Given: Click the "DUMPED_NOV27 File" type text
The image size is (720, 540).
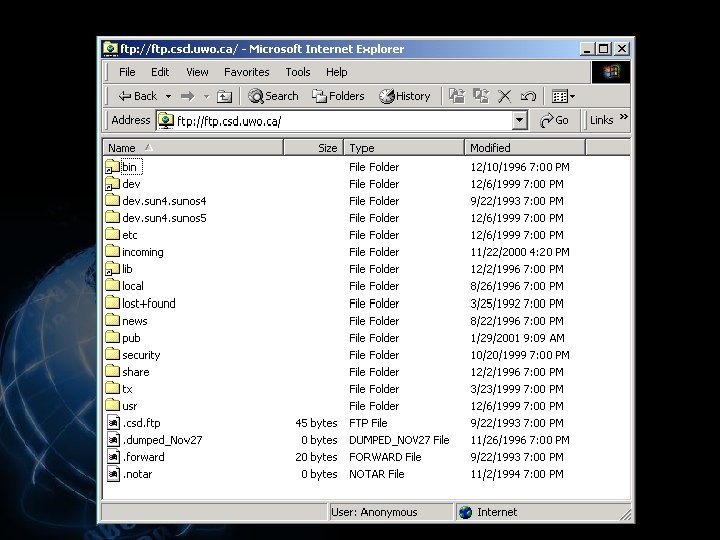Looking at the screenshot, I should tap(399, 440).
